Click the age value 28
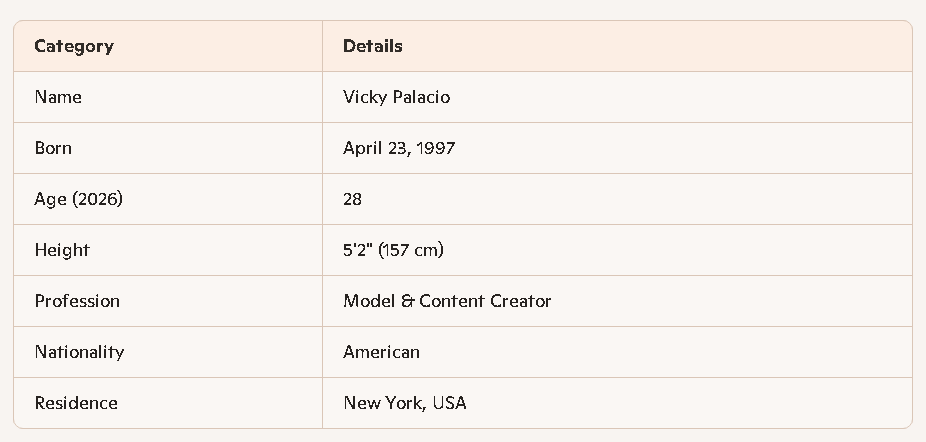This screenshot has height=442, width=926. (352, 199)
